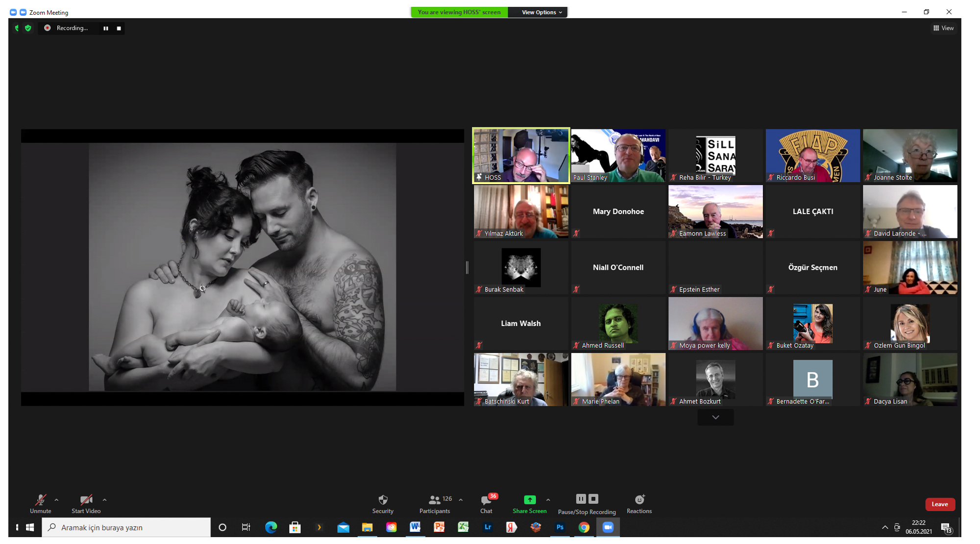Show more participants with down chevron

point(715,417)
